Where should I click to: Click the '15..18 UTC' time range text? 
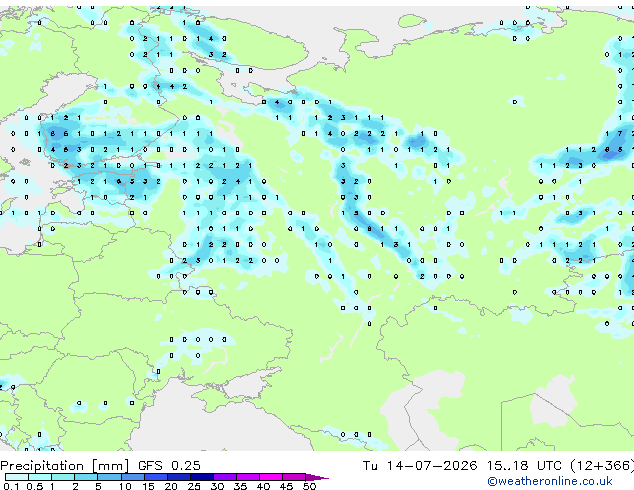tap(524, 466)
